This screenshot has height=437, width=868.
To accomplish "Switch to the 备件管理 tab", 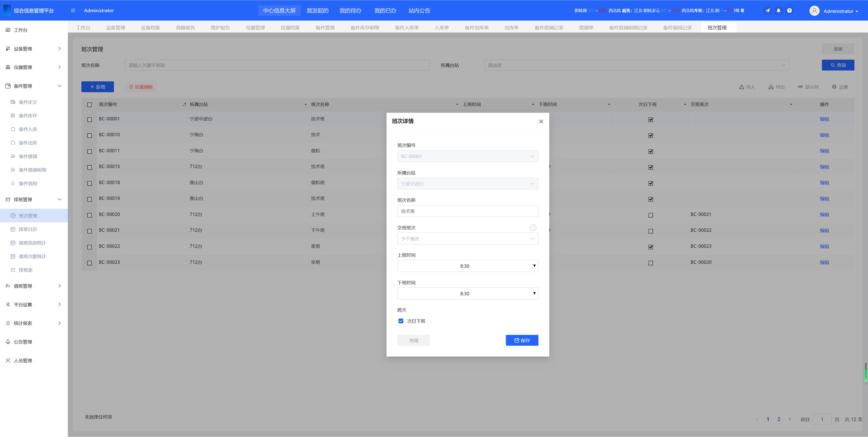I will click(325, 28).
